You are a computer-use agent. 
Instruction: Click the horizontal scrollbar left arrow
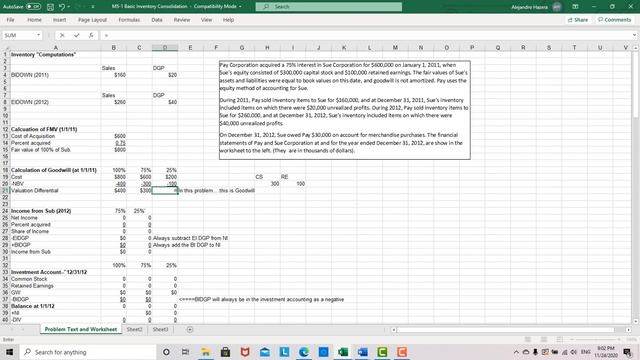point(393,329)
